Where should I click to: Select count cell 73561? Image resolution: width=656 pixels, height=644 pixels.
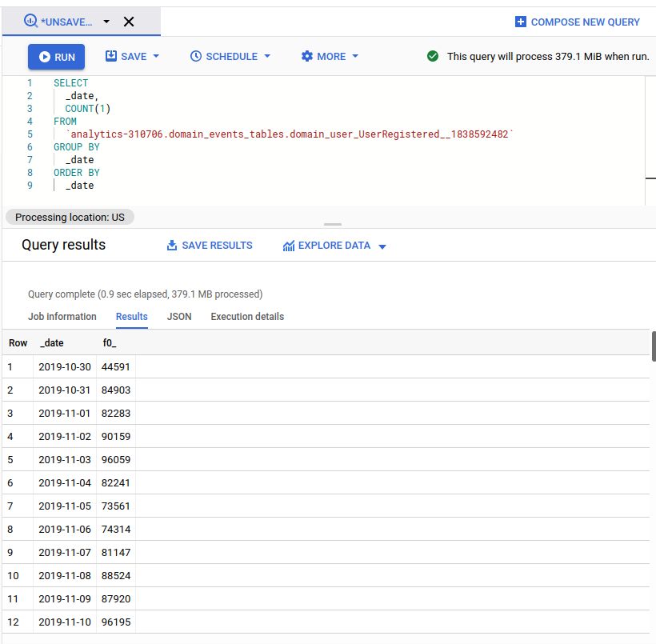[x=116, y=506]
